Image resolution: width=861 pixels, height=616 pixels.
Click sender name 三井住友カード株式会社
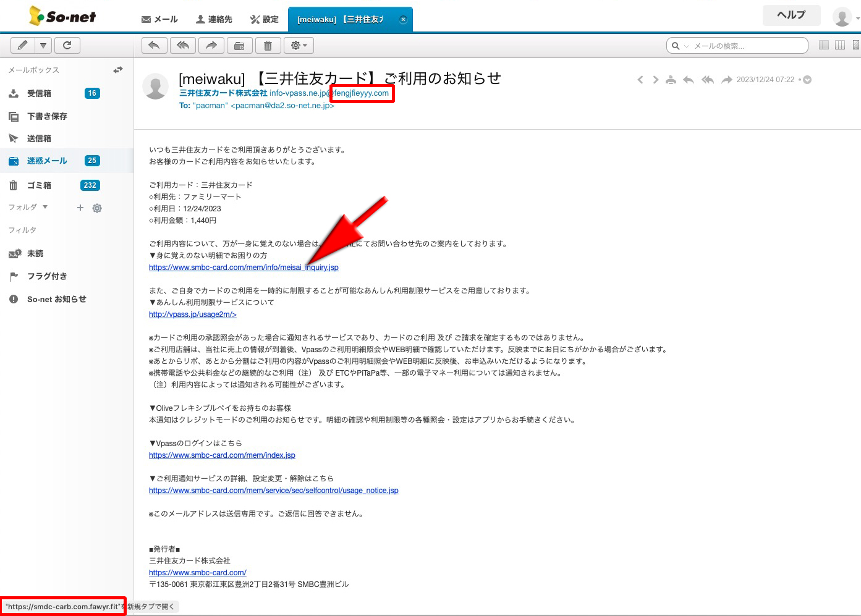pos(223,93)
